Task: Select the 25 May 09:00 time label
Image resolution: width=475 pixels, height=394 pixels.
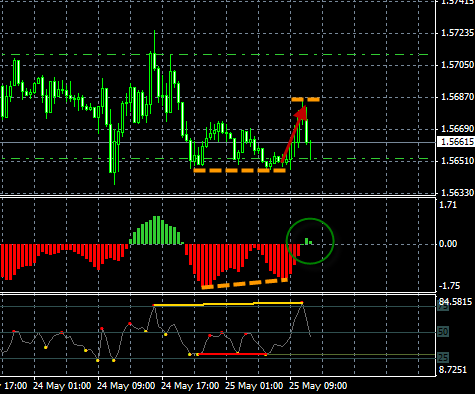Action: (x=318, y=386)
